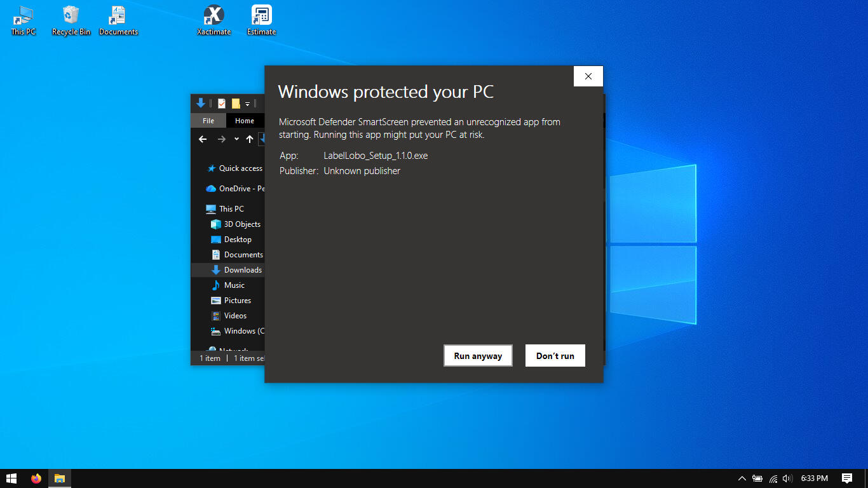
Task: Select Music in the navigation pane
Action: (x=234, y=285)
